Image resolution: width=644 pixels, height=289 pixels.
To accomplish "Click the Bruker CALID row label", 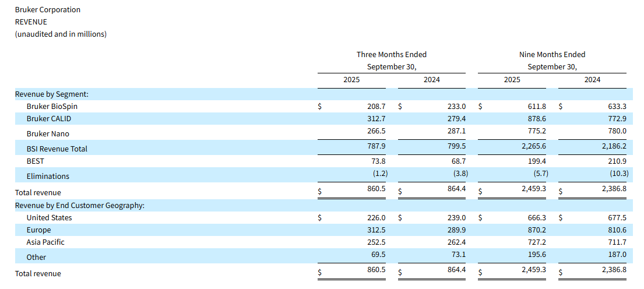I will (49, 119).
